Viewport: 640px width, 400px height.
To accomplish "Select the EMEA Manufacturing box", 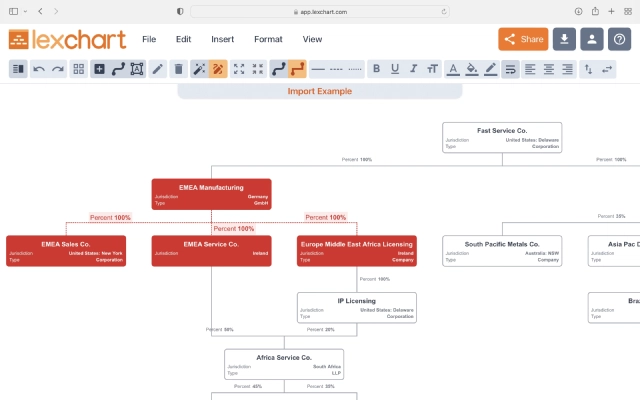I will pyautogui.click(x=211, y=194).
